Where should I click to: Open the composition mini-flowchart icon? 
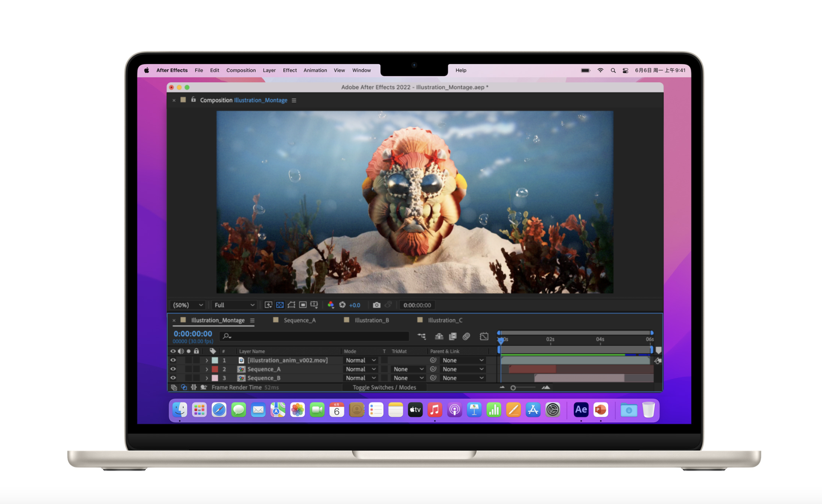pos(422,336)
